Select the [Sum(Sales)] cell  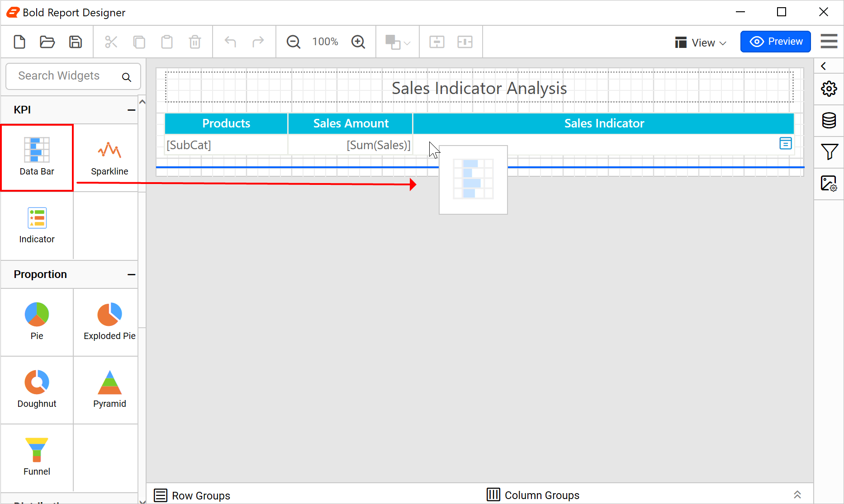pos(351,145)
